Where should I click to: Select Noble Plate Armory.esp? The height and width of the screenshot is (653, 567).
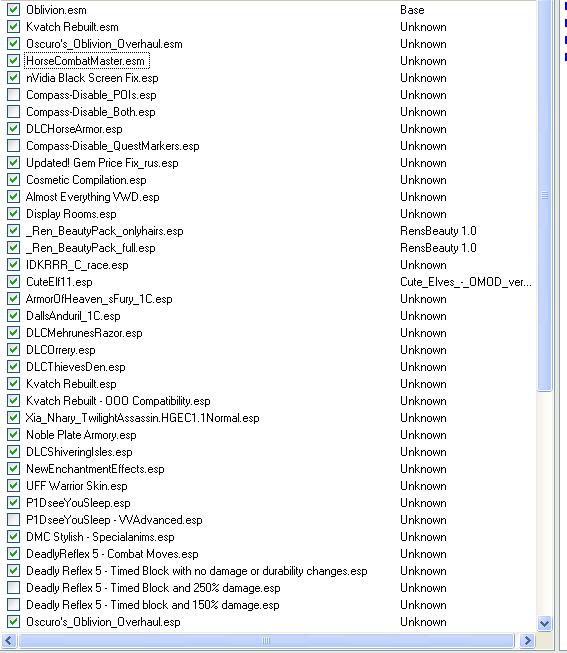[x=81, y=435]
